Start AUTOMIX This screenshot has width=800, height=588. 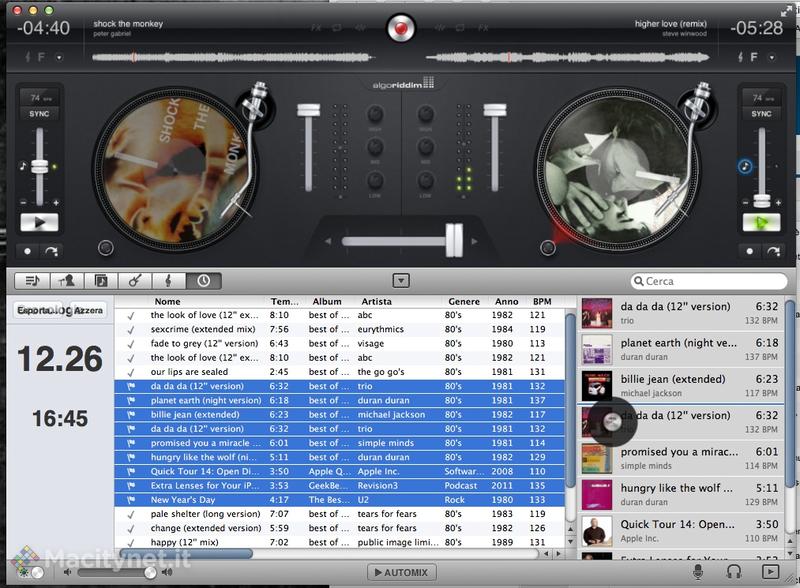tap(401, 572)
